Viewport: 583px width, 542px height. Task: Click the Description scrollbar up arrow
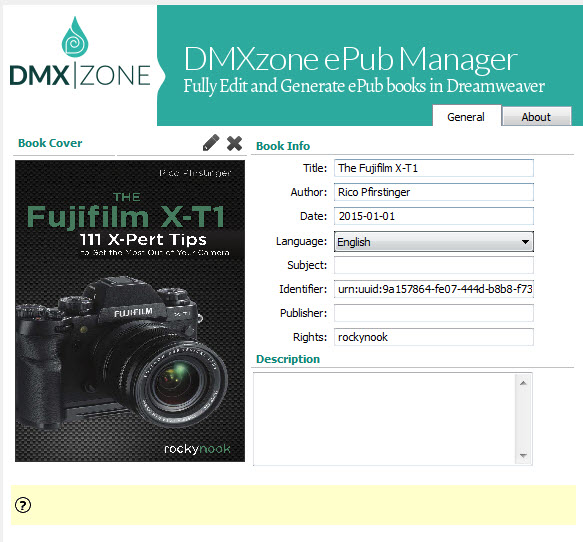524,383
